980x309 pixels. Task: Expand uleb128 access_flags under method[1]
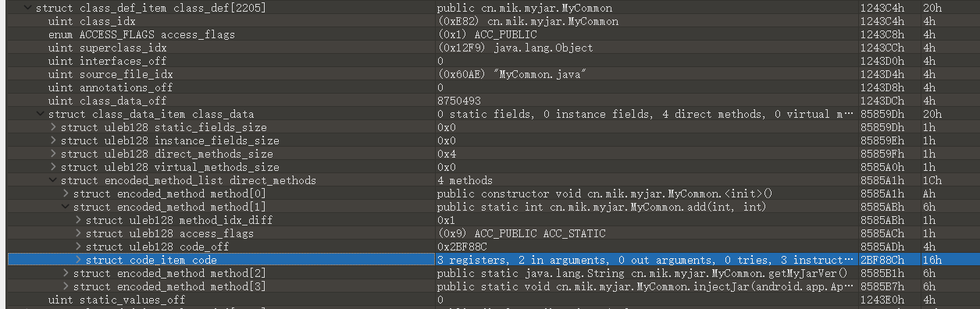point(78,233)
